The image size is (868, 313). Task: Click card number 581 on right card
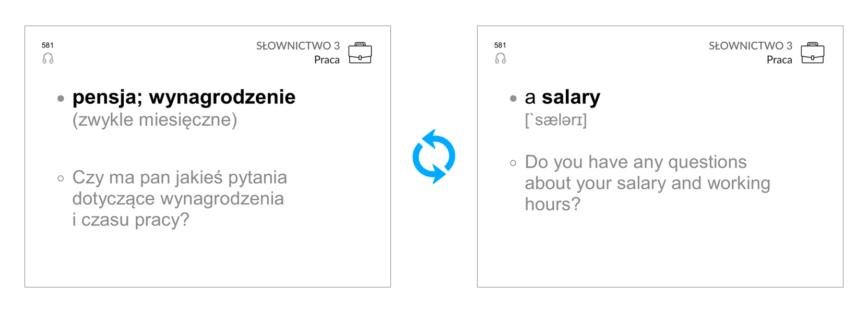point(500,45)
